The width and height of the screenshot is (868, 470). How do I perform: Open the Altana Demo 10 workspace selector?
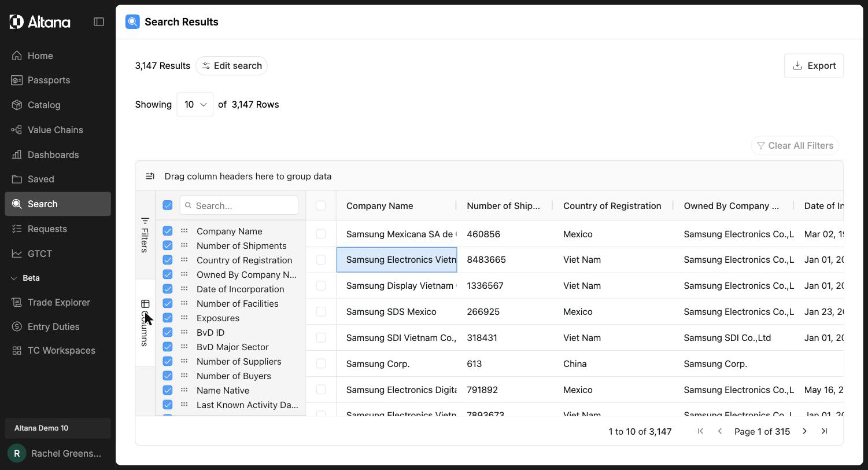(x=58, y=428)
